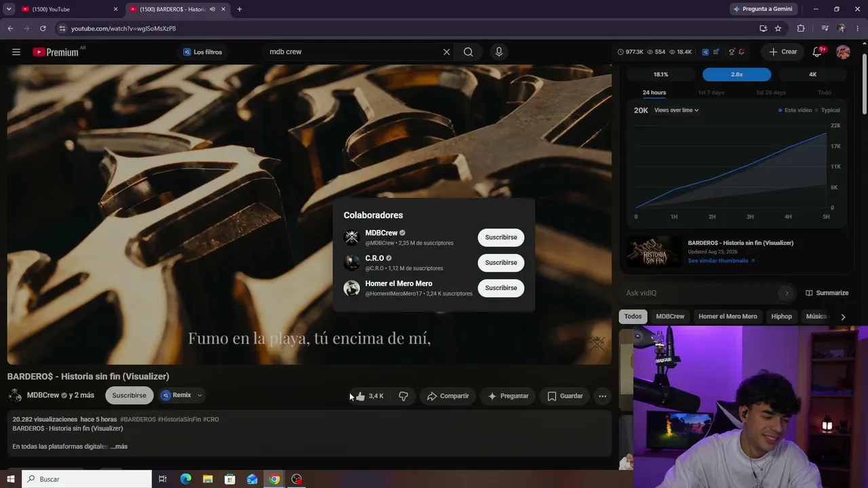Screen dimensions: 868x488
Task: Open Chrome tab search dropdown
Action: [x=9, y=9]
